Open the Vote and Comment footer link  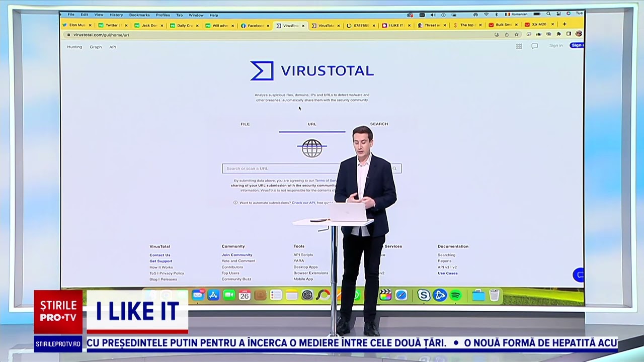(x=238, y=261)
